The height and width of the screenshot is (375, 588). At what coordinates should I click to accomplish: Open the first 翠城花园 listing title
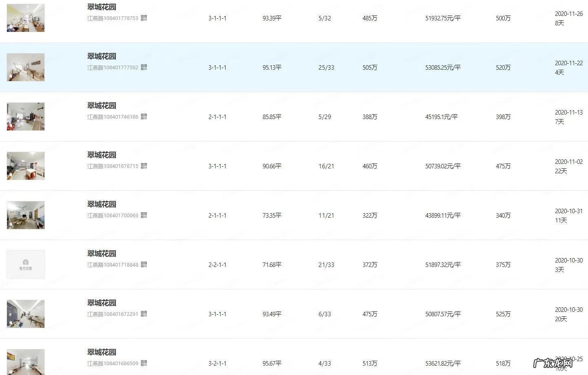coord(101,7)
